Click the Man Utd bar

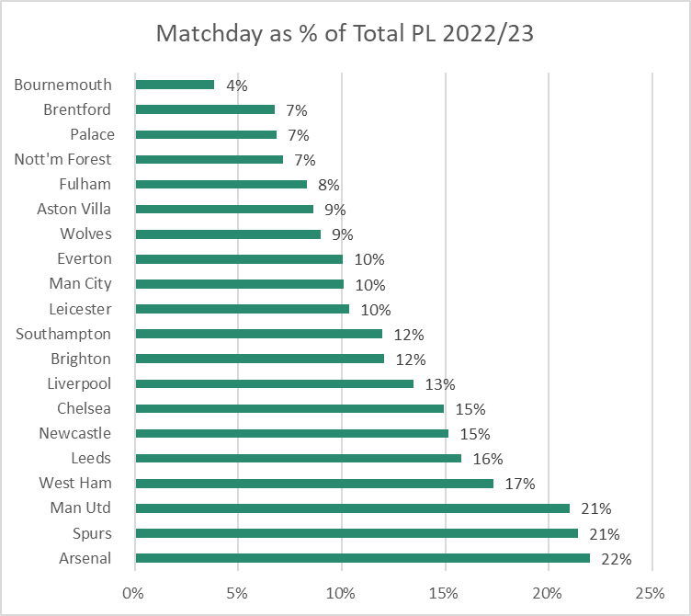point(353,508)
